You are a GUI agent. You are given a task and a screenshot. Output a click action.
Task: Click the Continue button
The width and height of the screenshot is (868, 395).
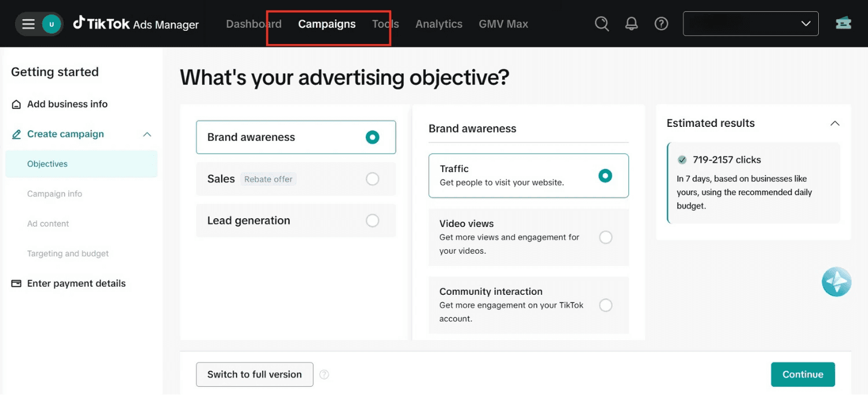tap(803, 375)
